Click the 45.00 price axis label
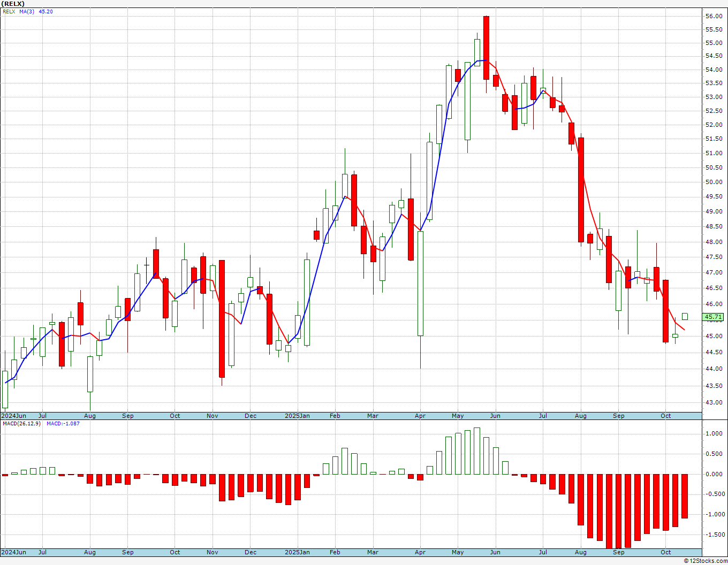 (x=714, y=336)
